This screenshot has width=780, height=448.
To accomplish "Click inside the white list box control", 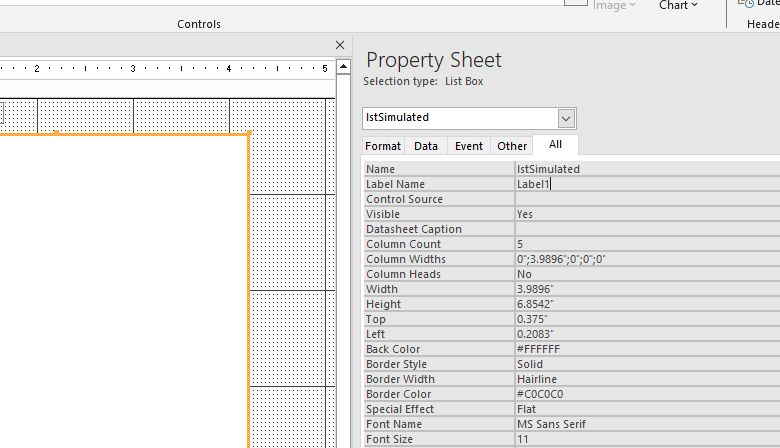I will click(123, 291).
